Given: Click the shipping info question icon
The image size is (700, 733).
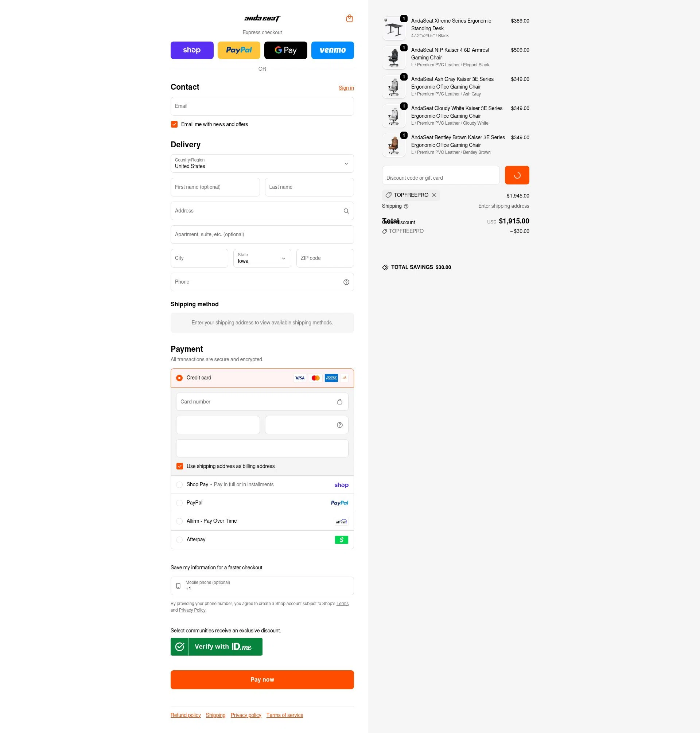Looking at the screenshot, I should pos(406,206).
